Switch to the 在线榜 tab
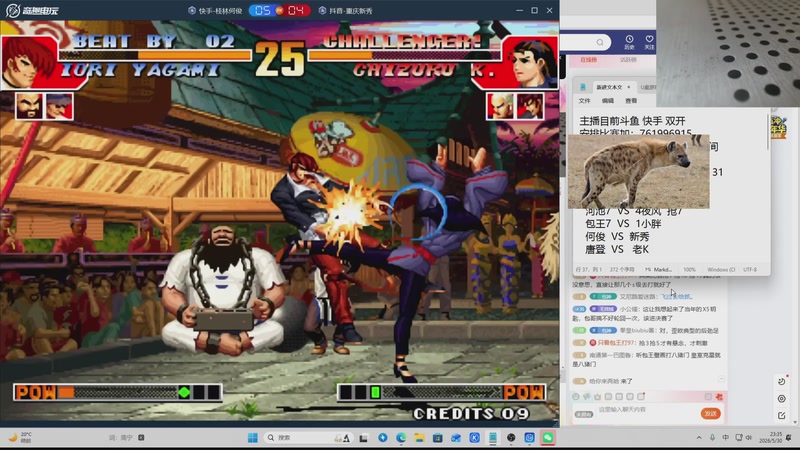Screen dimensions: 800x450 (588, 60)
